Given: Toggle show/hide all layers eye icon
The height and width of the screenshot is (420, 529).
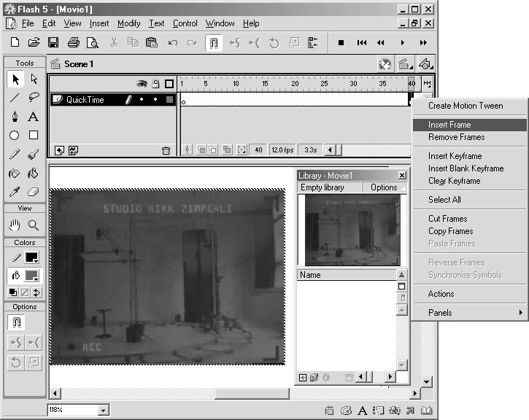Looking at the screenshot, I should point(142,83).
